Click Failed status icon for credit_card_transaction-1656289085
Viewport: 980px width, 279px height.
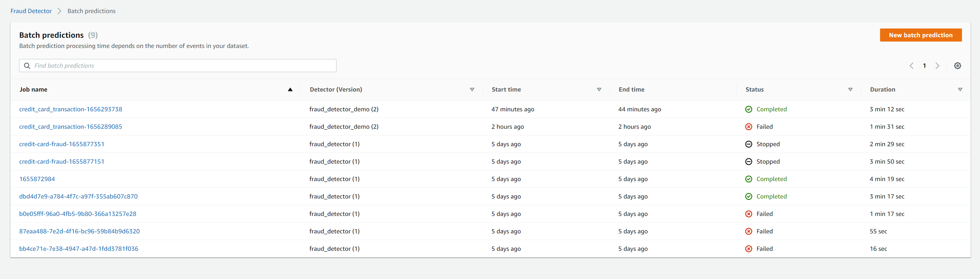click(748, 127)
